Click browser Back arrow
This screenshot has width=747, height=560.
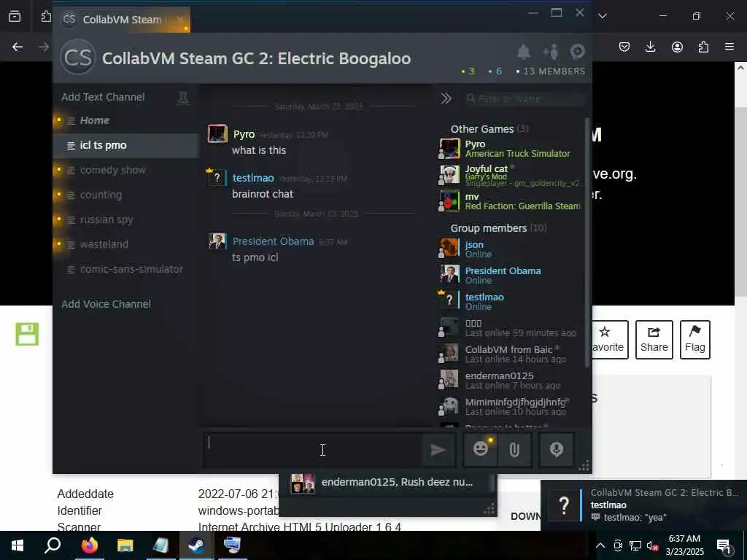(x=18, y=47)
